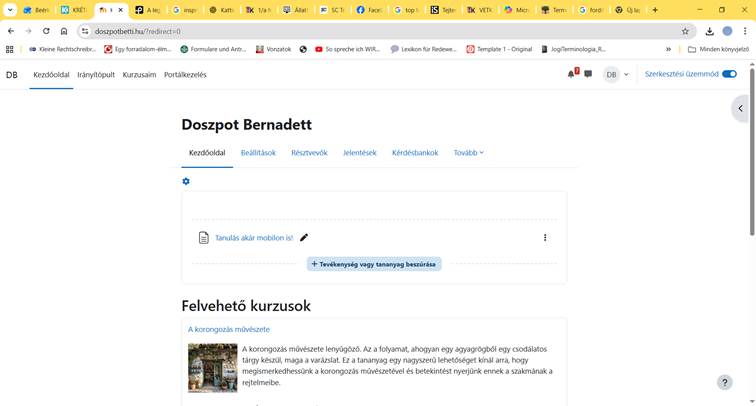
Task: Switch to the KRÉTA browser tab
Action: (x=74, y=10)
